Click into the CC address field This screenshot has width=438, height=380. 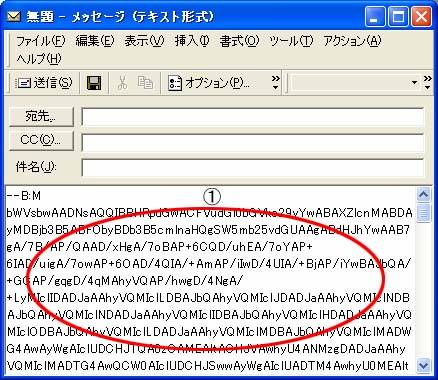253,142
